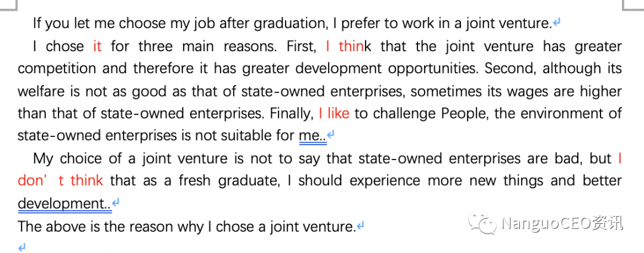The image size is (644, 253).
Task: Click the paragraph mark after "me.."
Action: point(331,135)
